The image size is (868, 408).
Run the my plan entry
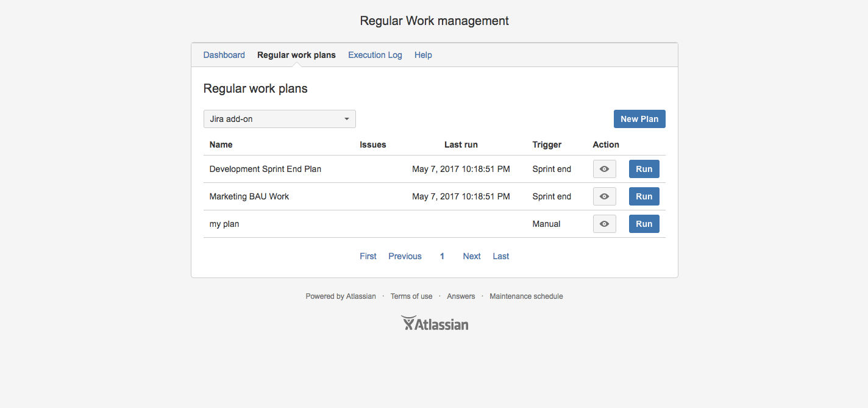tap(644, 224)
